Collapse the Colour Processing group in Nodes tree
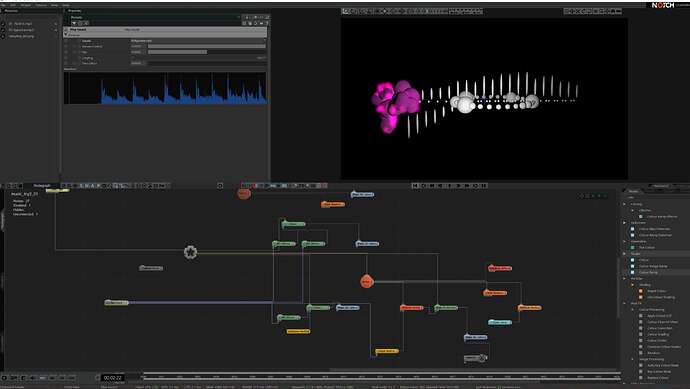The width and height of the screenshot is (690, 389). coord(632,309)
